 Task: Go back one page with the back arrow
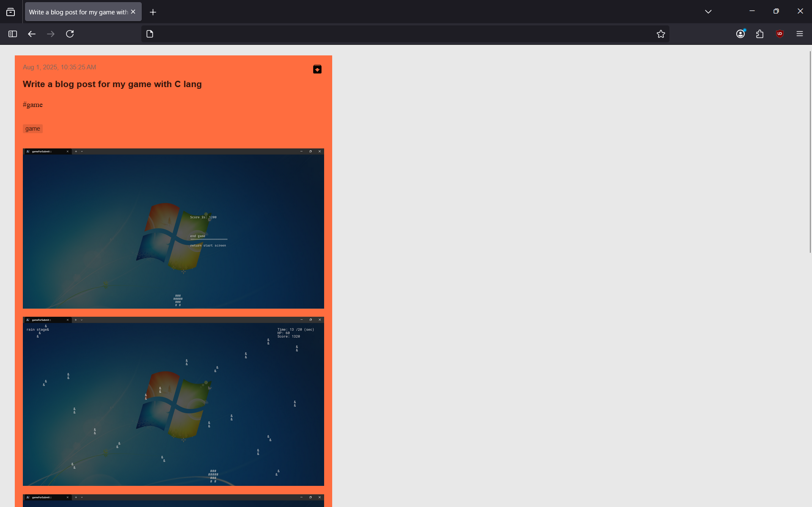32,34
